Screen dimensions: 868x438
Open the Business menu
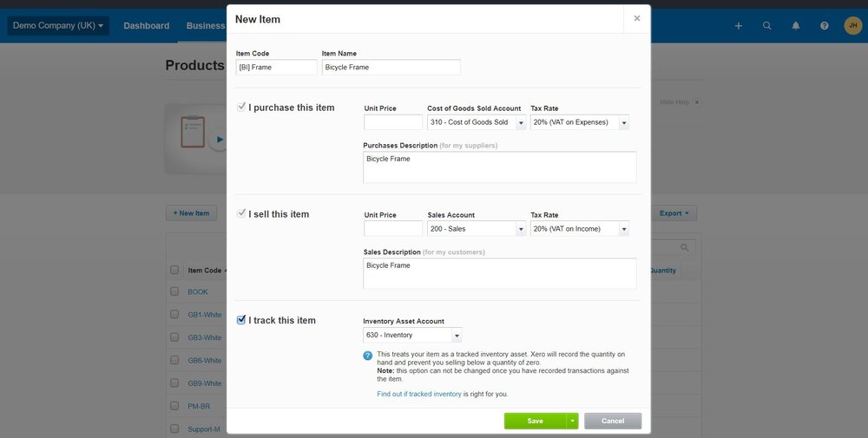point(206,25)
